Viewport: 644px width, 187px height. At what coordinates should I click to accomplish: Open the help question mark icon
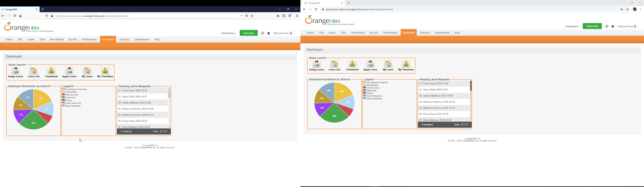click(262, 33)
